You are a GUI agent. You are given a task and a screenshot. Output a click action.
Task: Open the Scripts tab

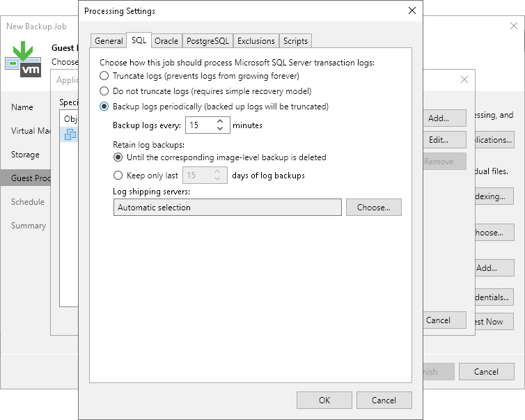(x=295, y=41)
